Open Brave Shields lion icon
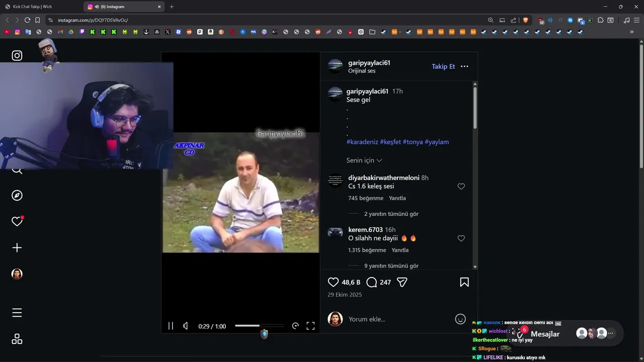 coord(526,20)
